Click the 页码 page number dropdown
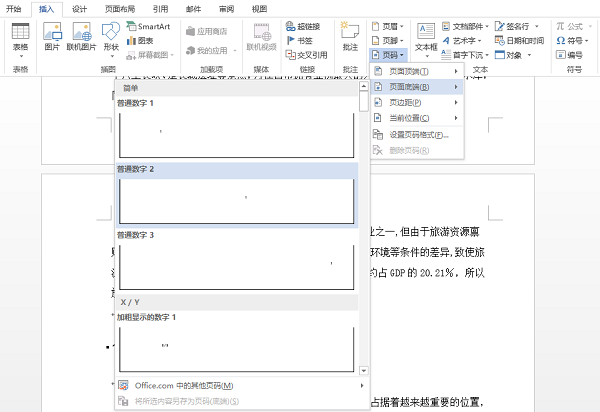The image size is (600, 412). click(x=388, y=55)
